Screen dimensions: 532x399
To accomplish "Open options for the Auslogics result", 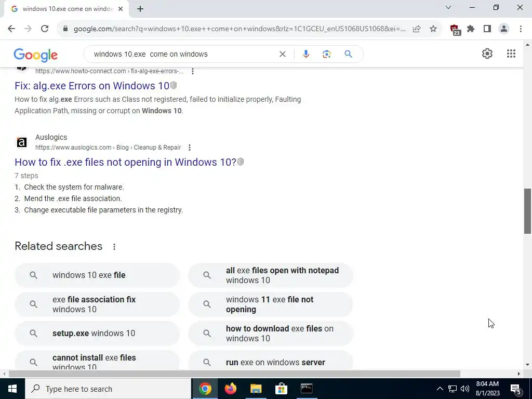I will pos(190,147).
